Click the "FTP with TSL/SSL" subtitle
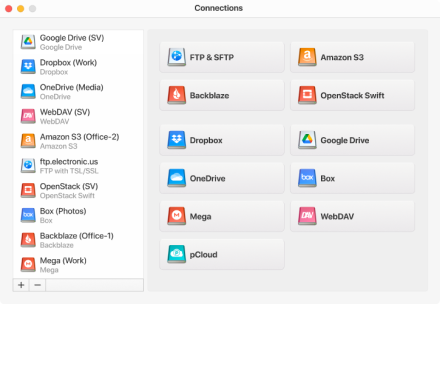The image size is (440, 375). click(x=69, y=171)
